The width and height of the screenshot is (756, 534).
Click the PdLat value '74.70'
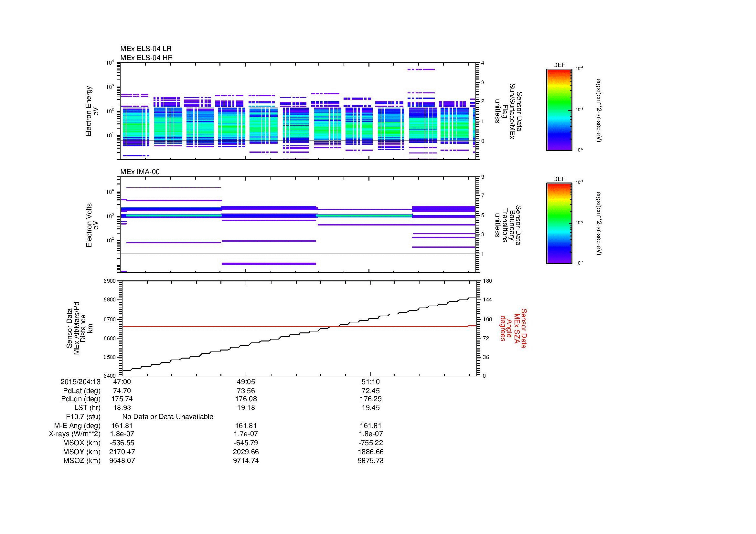point(122,391)
